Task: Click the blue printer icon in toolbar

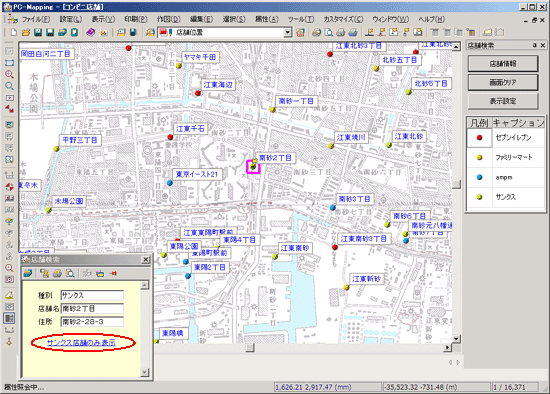Action: (x=353, y=33)
